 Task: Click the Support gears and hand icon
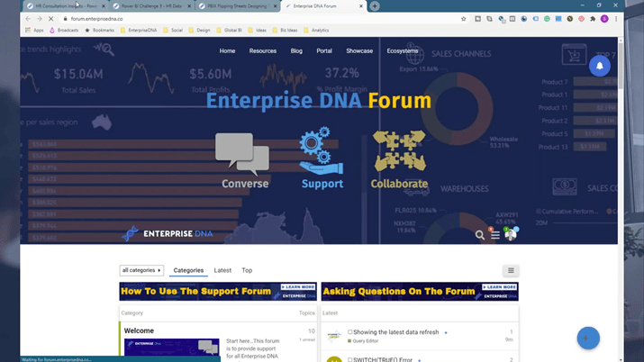coord(322,150)
